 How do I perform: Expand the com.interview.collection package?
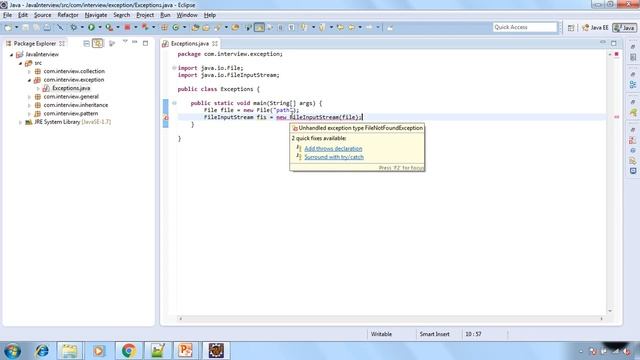click(29, 71)
